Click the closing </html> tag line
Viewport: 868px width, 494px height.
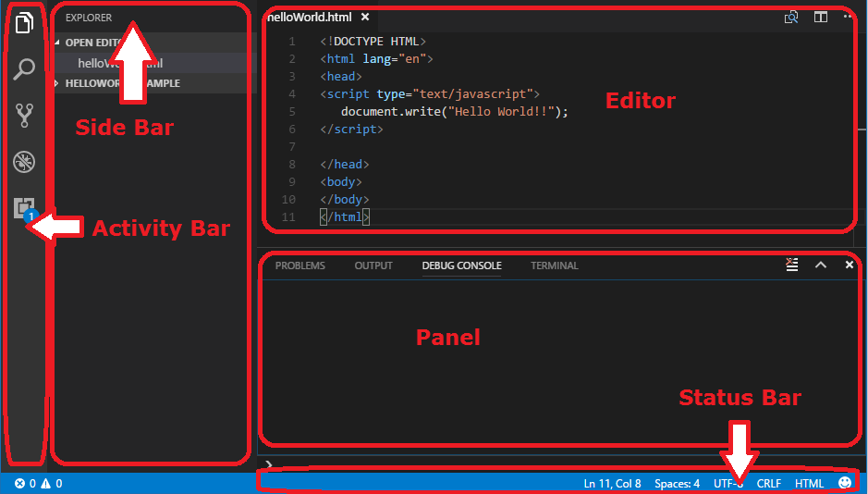pos(345,216)
